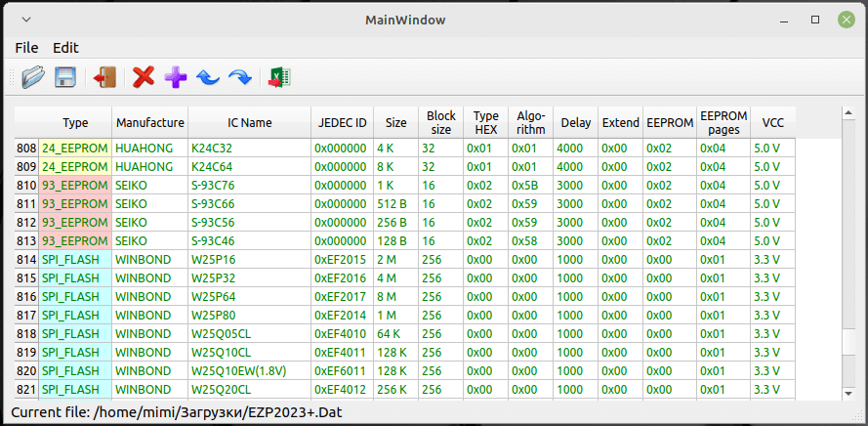Click the IC Name column header
The width and height of the screenshot is (868, 426).
tap(250, 123)
